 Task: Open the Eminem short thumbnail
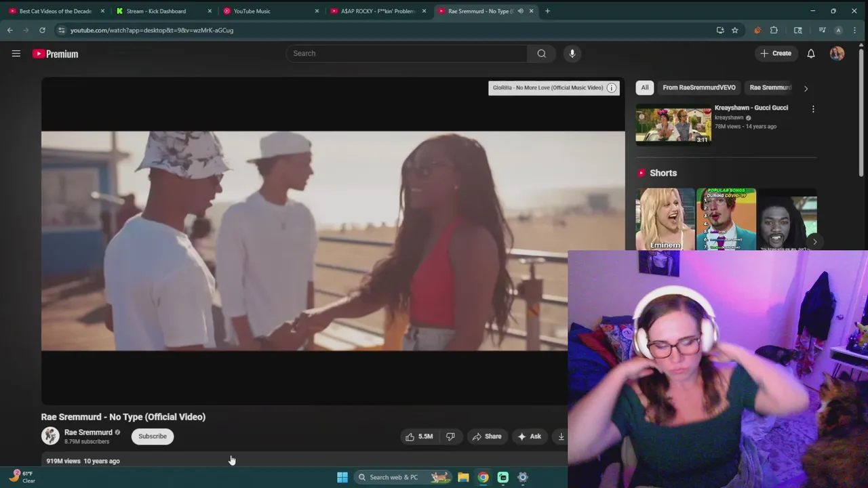coord(665,220)
